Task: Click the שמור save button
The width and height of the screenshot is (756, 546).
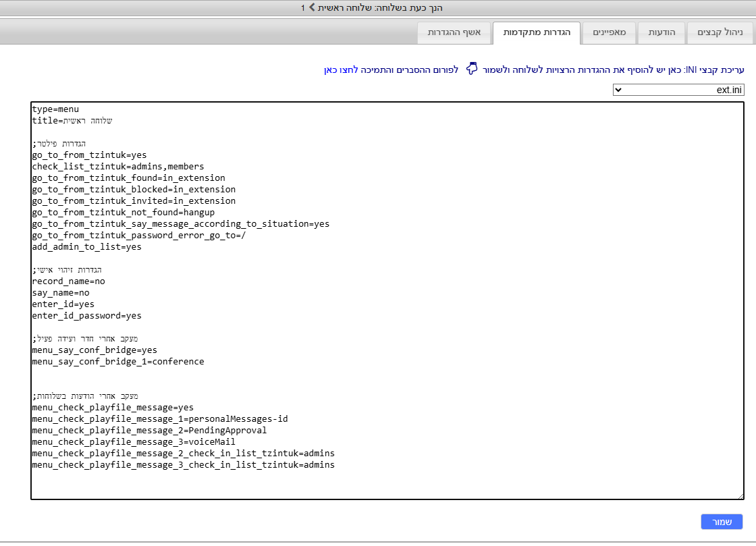Action: [x=722, y=521]
